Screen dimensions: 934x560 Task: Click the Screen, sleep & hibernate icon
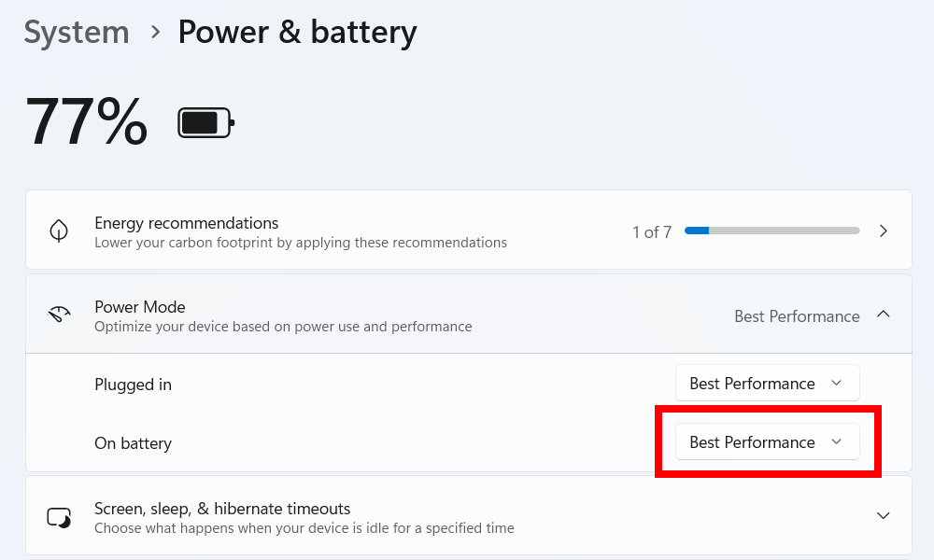coord(59,517)
